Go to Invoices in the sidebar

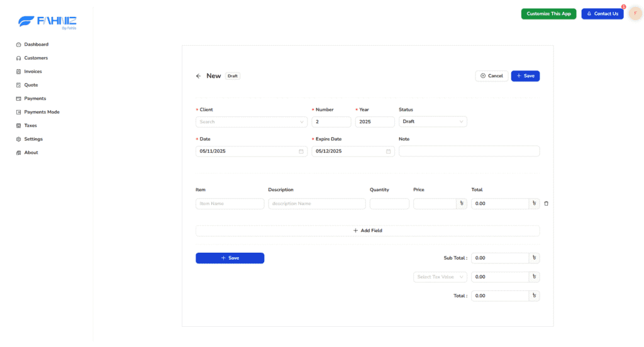(x=33, y=72)
